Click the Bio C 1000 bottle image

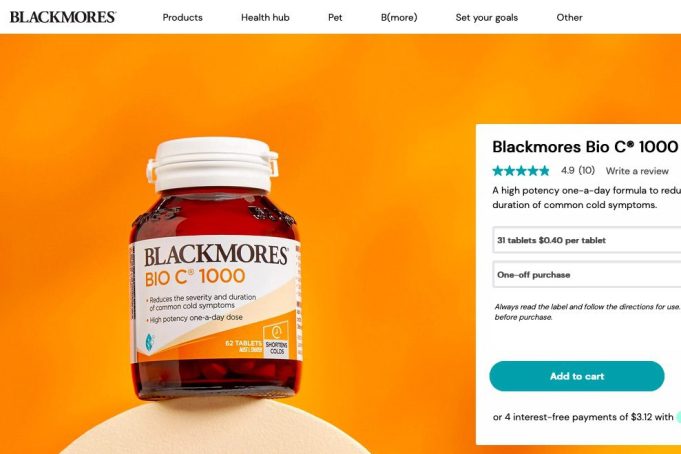(215, 269)
